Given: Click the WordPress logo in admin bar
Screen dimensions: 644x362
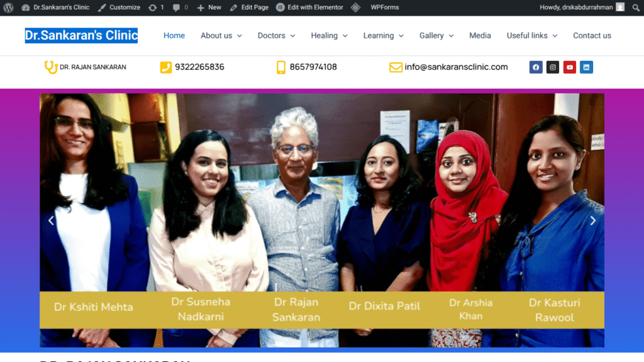Looking at the screenshot, I should pos(8,8).
